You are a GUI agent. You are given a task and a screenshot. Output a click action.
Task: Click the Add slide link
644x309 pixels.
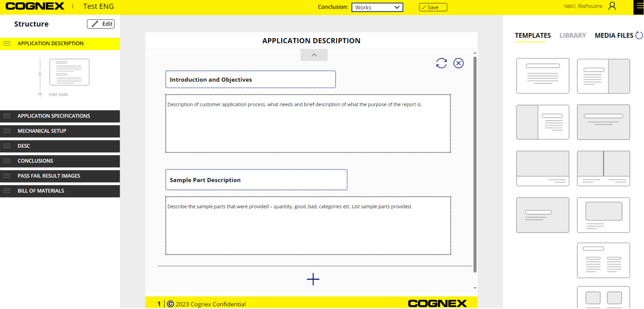coord(58,94)
